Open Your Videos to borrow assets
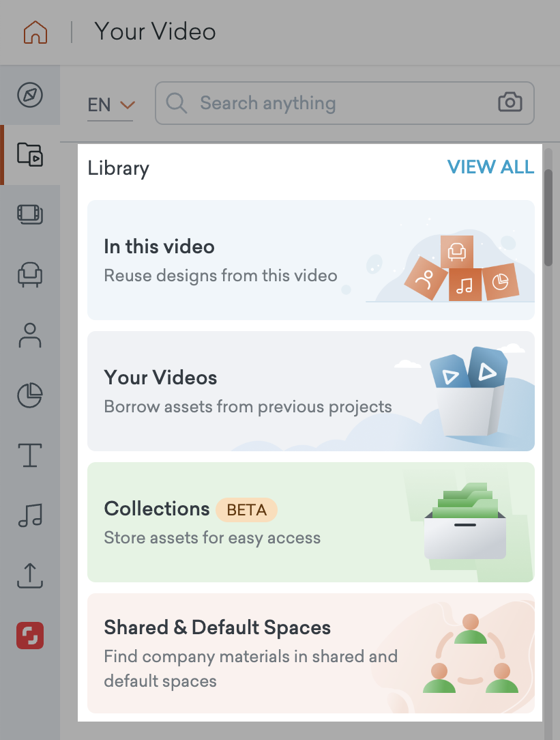The width and height of the screenshot is (560, 740). tap(310, 390)
